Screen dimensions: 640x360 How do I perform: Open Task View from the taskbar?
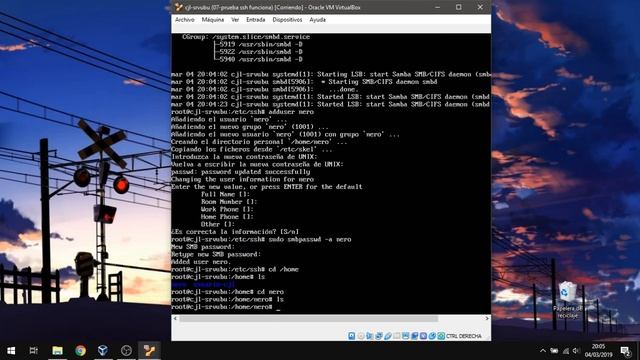pos(33,351)
